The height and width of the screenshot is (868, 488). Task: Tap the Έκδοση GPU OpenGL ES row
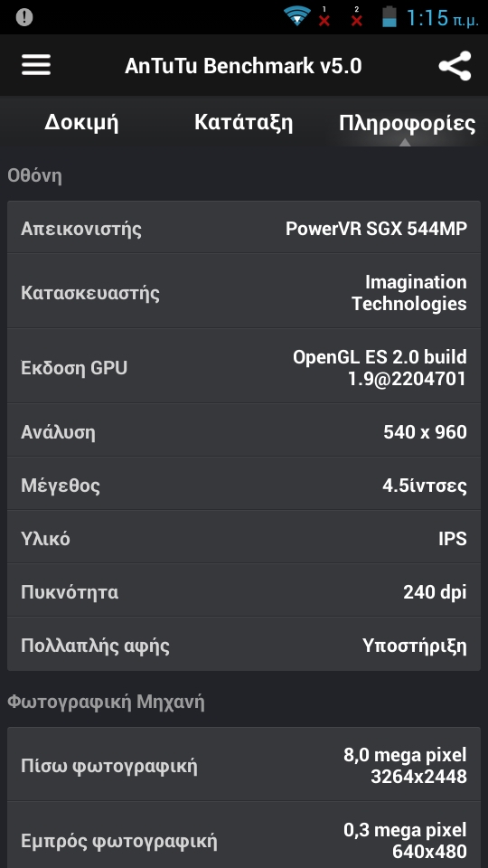pos(243,366)
